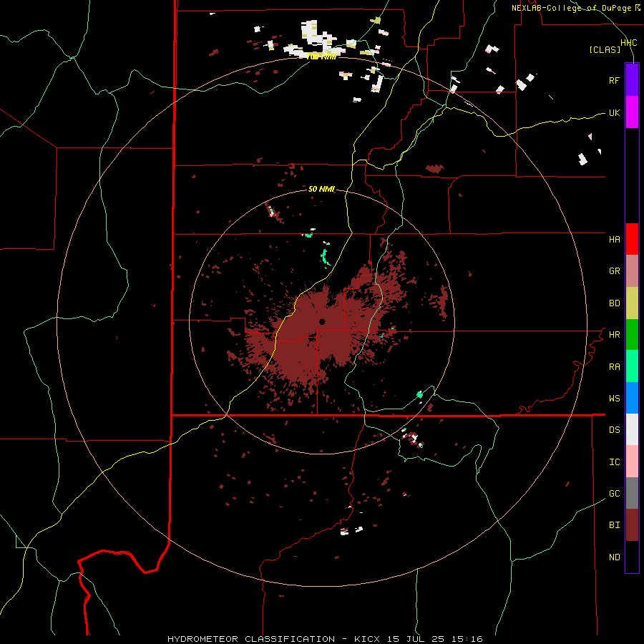Click the DS white legend swatch
The image size is (644, 644).
pyautogui.click(x=632, y=429)
